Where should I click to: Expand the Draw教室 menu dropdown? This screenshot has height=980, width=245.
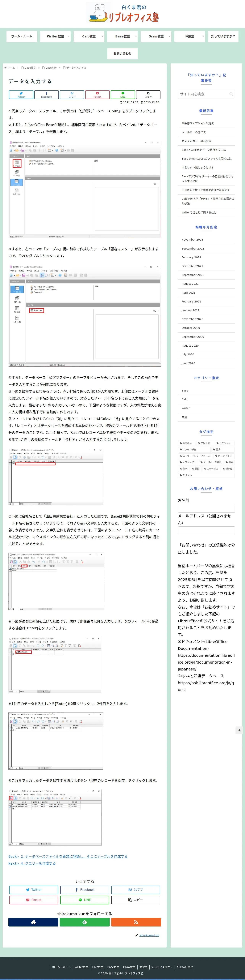coord(156,36)
